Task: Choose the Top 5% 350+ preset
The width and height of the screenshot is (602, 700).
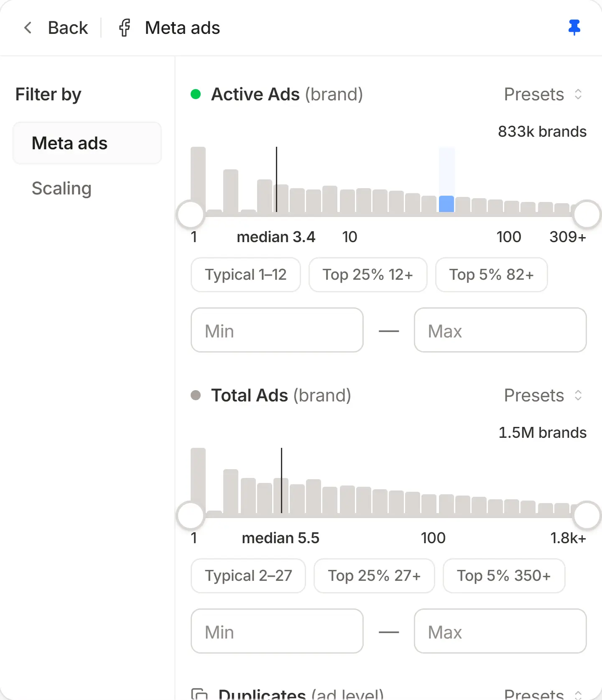Action: pos(504,576)
